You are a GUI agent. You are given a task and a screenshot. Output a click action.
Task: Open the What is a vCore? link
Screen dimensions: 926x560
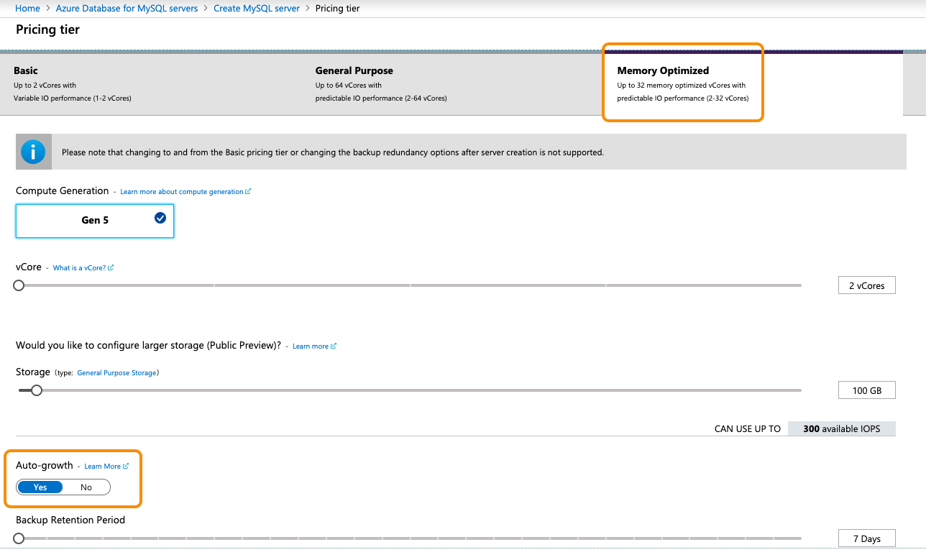83,268
